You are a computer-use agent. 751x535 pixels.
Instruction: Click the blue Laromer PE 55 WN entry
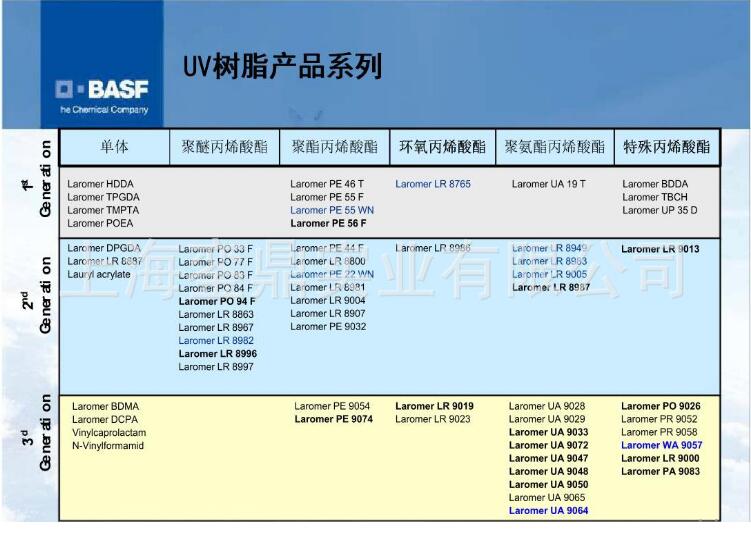[x=332, y=210]
